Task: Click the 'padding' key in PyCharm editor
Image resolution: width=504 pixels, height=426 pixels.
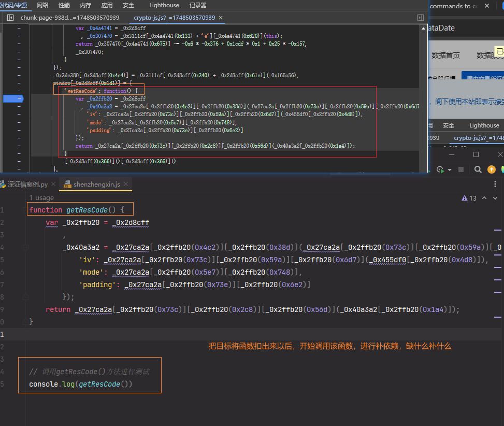Action: (x=97, y=285)
